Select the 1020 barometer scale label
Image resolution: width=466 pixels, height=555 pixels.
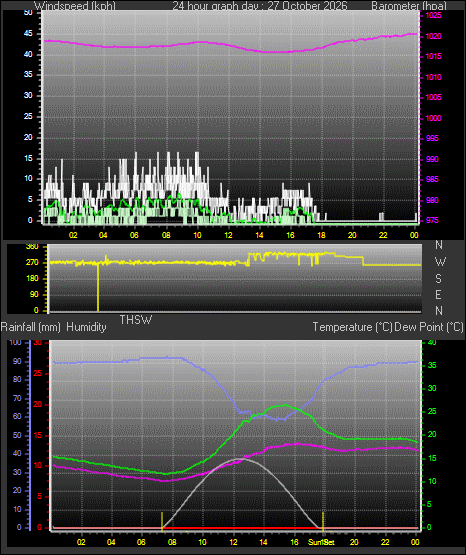(x=433, y=36)
